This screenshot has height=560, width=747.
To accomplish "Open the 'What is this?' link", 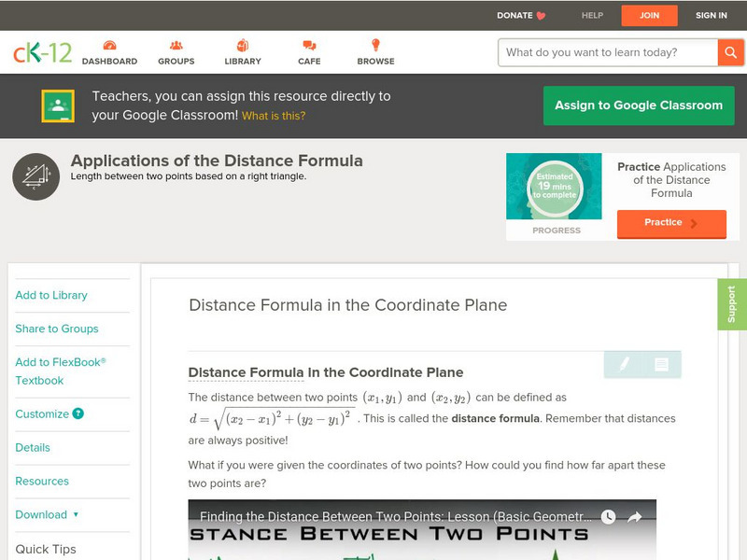I will tap(274, 116).
